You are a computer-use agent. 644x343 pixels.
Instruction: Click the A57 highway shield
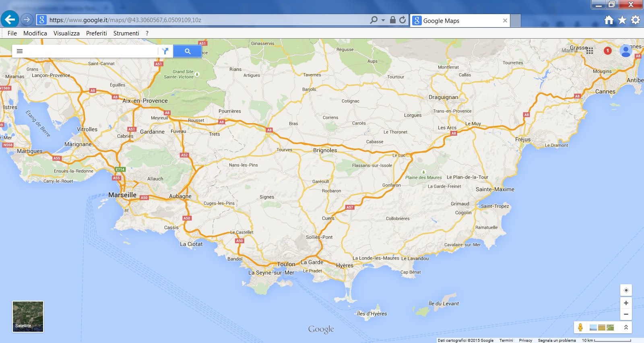(x=350, y=207)
